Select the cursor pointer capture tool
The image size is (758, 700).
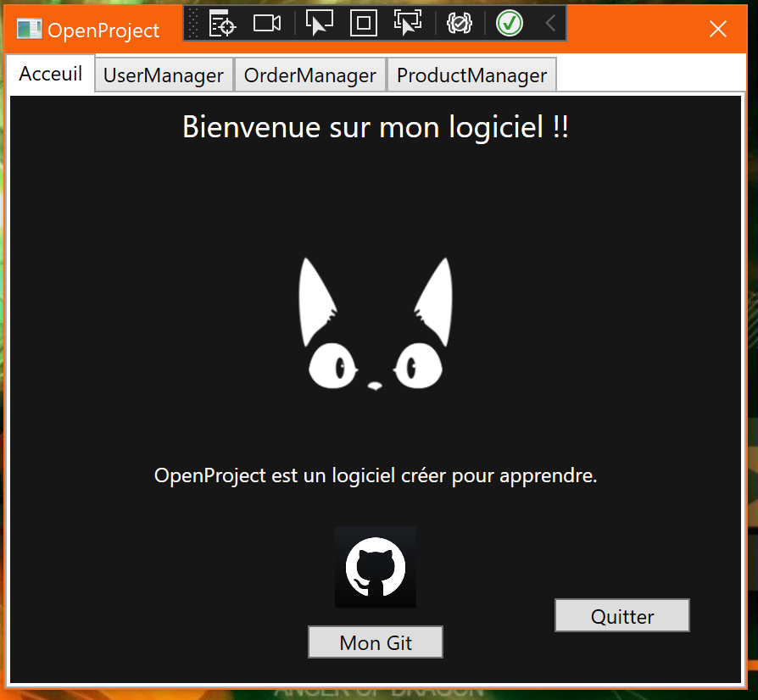point(319,23)
